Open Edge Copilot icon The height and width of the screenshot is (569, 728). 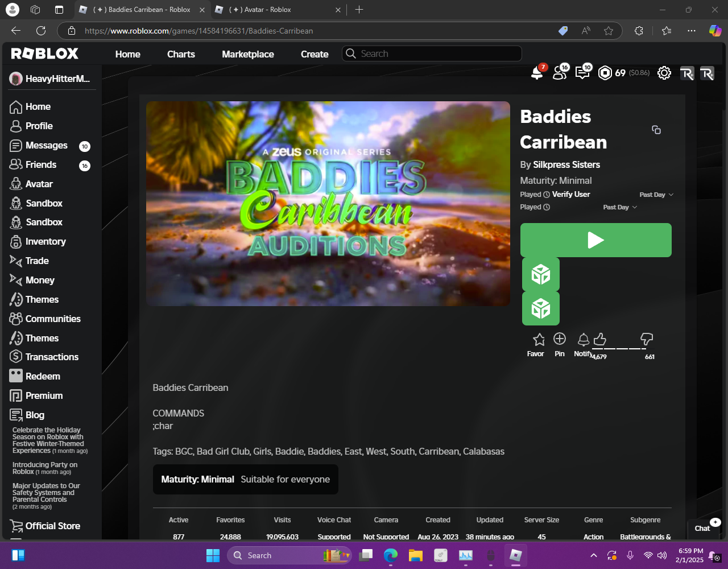point(715,31)
